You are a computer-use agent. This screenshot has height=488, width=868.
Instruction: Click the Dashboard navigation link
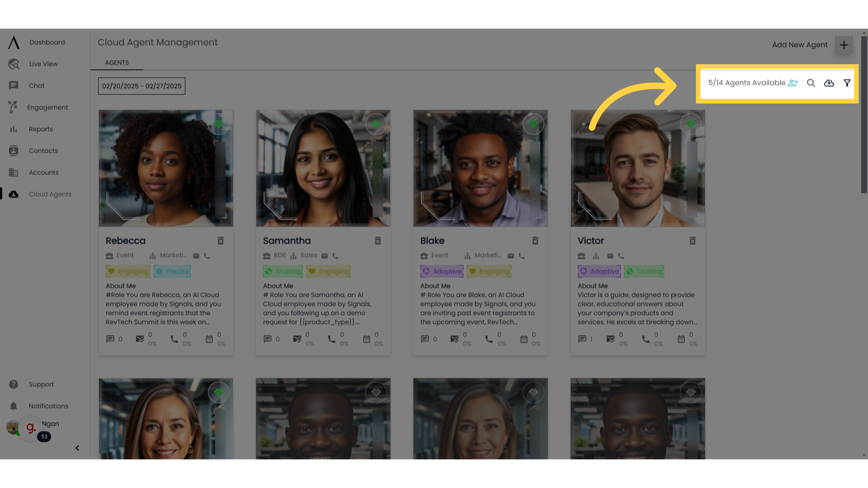point(47,42)
